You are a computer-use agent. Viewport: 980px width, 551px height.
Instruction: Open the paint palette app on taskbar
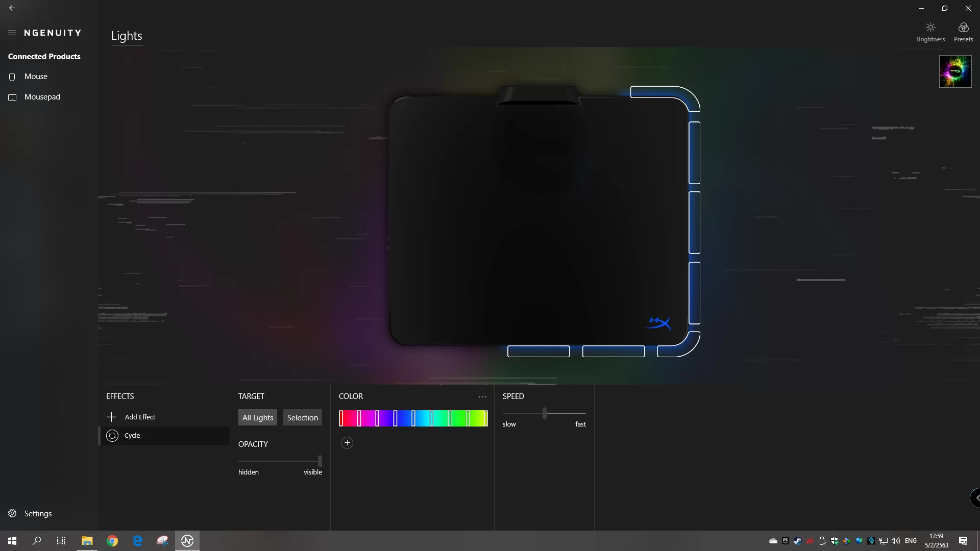(162, 541)
